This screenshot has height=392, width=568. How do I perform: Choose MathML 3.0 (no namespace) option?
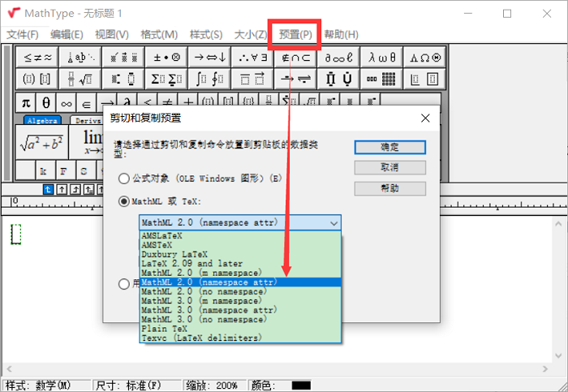tap(240, 320)
